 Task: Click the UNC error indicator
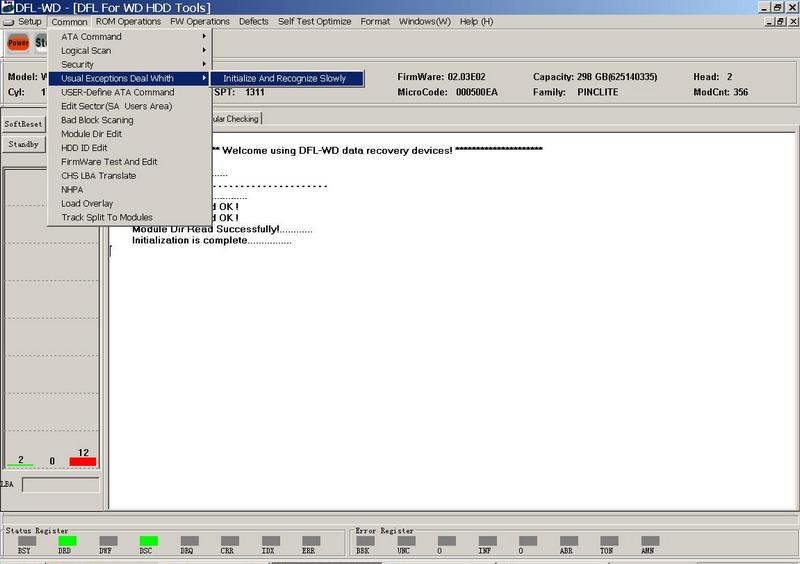coord(406,541)
